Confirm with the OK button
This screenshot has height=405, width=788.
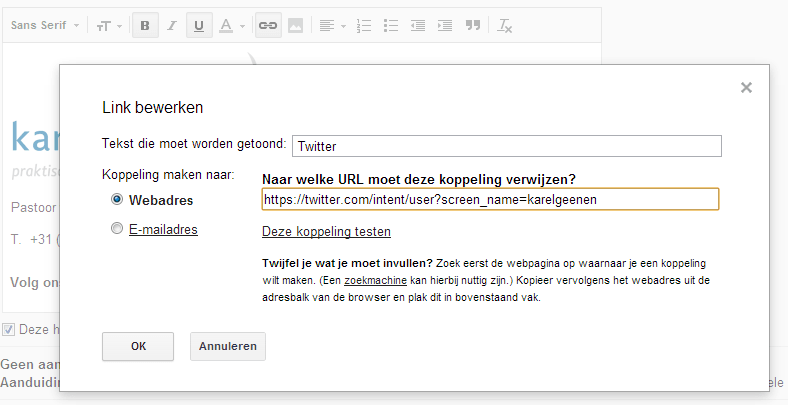[138, 346]
